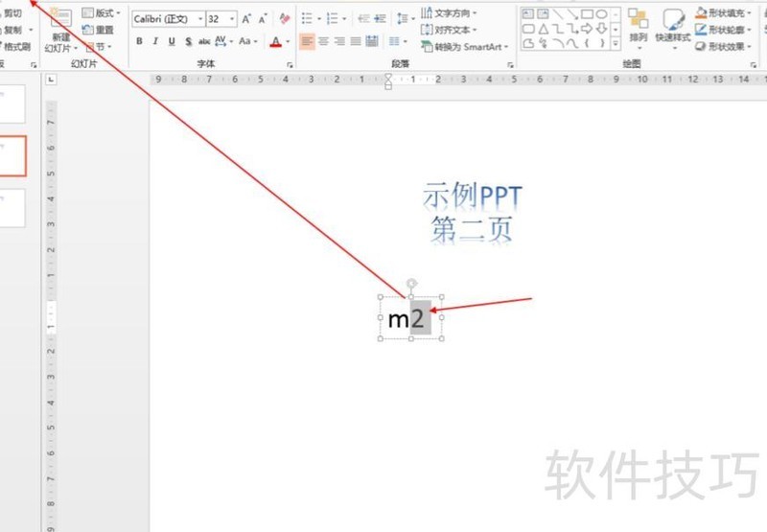Apply red font color (A icon)
The width and height of the screenshot is (767, 532).
pyautogui.click(x=276, y=41)
